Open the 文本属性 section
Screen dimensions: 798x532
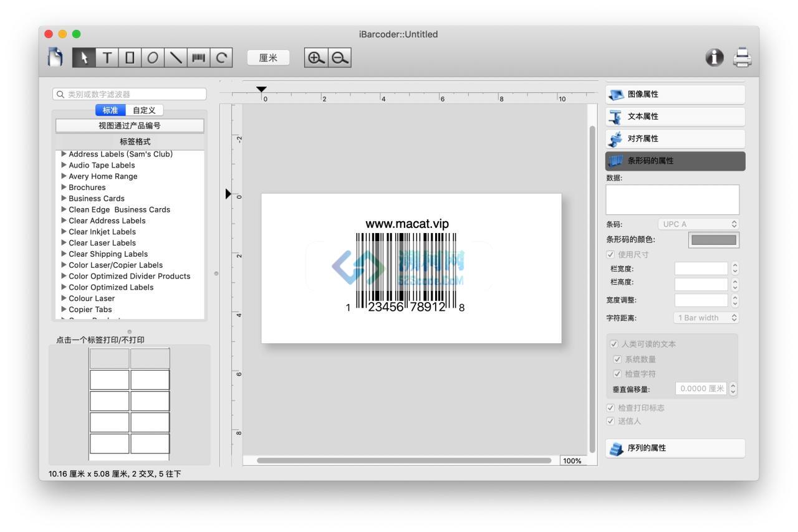point(675,116)
